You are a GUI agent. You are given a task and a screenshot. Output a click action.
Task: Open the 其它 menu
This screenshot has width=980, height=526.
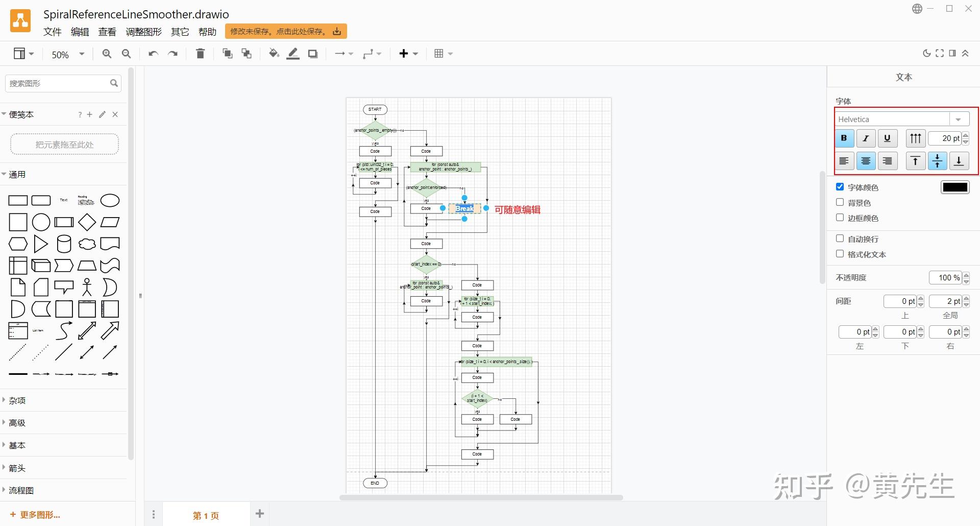click(180, 32)
